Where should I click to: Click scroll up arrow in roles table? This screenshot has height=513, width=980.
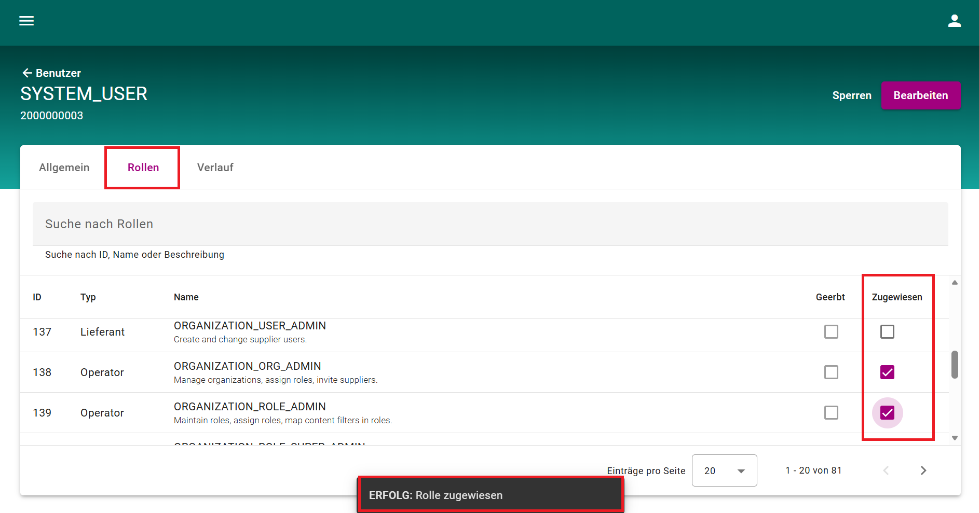[955, 283]
